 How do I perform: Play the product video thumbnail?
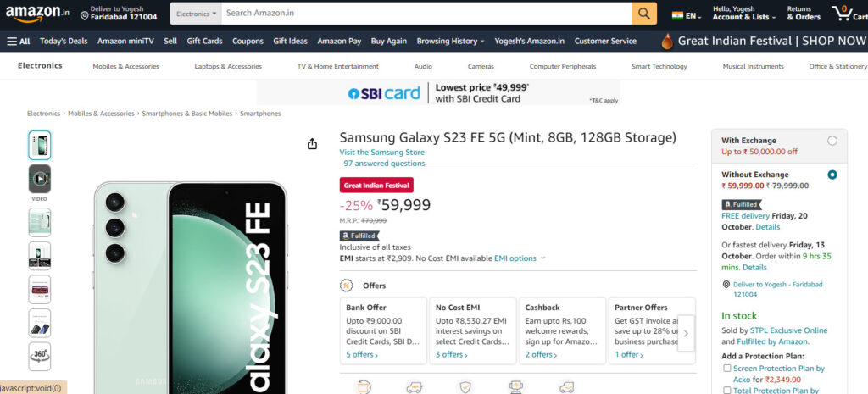[x=39, y=179]
